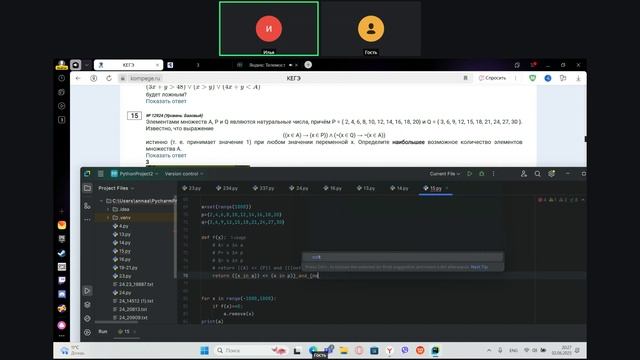Switch to the 16.py editor tab

333,188
